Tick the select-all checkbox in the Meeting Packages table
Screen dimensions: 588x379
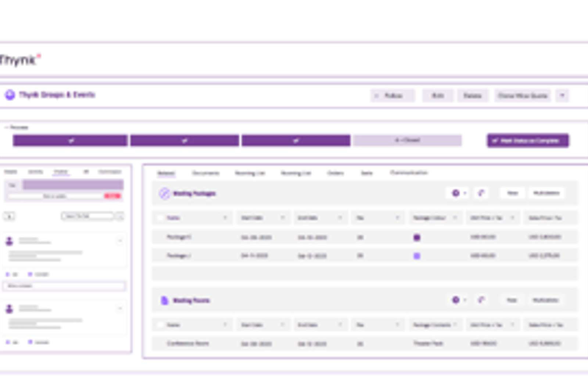[160, 218]
